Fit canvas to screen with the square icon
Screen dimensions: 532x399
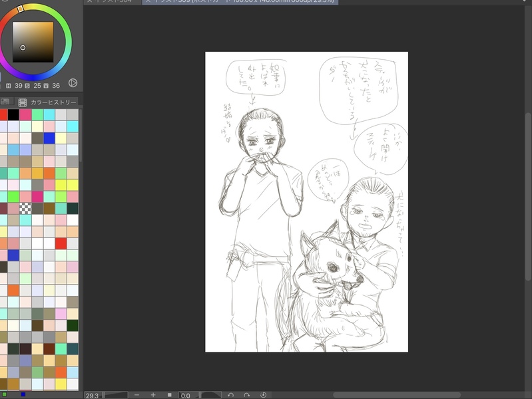click(169, 395)
